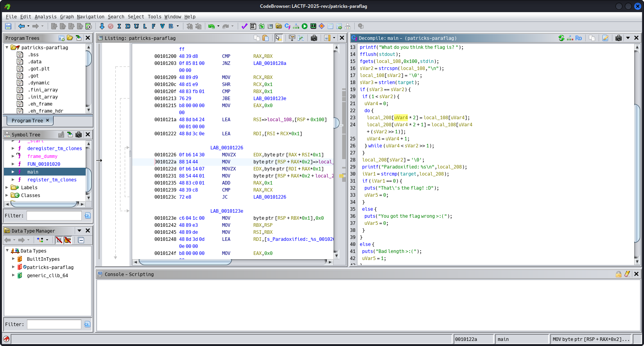Click the Symbol Tree Filter text field
The height and width of the screenshot is (346, 644).
(x=54, y=215)
